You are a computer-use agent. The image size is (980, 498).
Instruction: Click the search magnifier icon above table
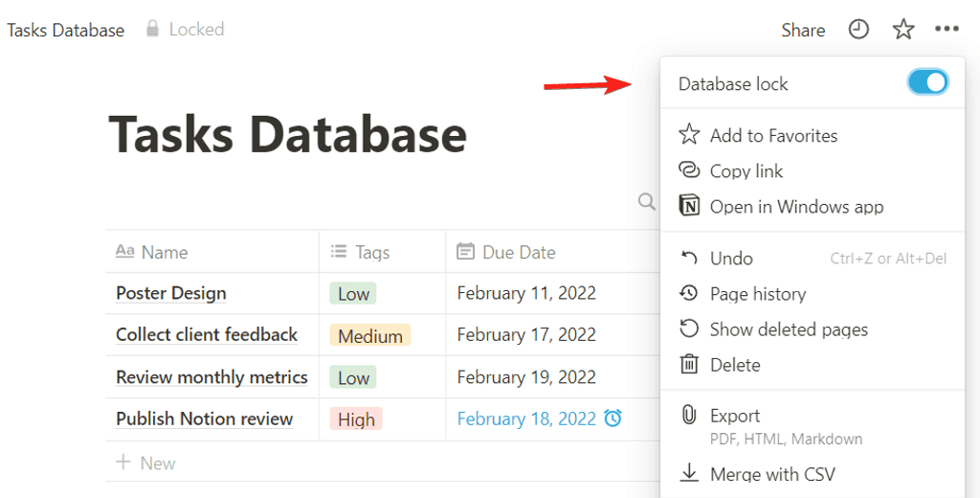coord(647,201)
